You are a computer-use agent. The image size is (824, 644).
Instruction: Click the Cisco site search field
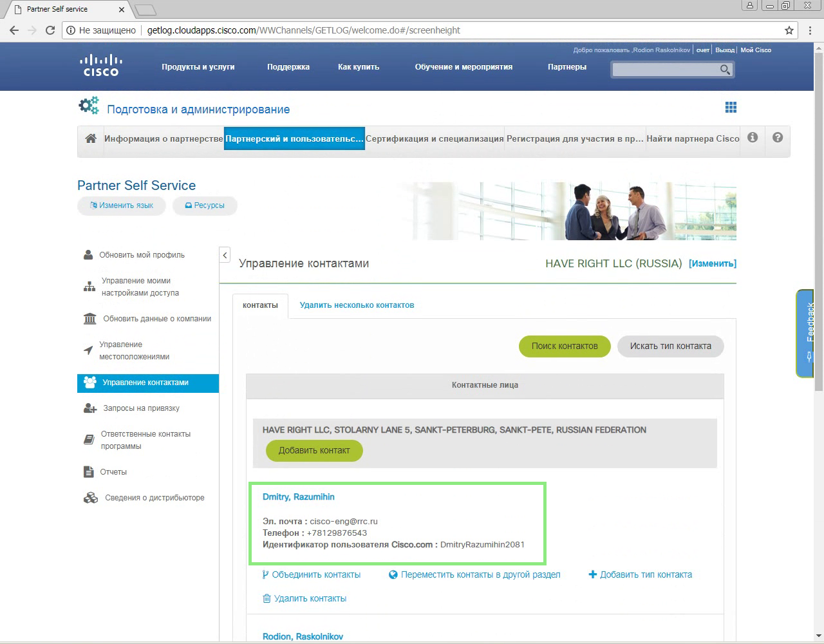[x=665, y=70]
